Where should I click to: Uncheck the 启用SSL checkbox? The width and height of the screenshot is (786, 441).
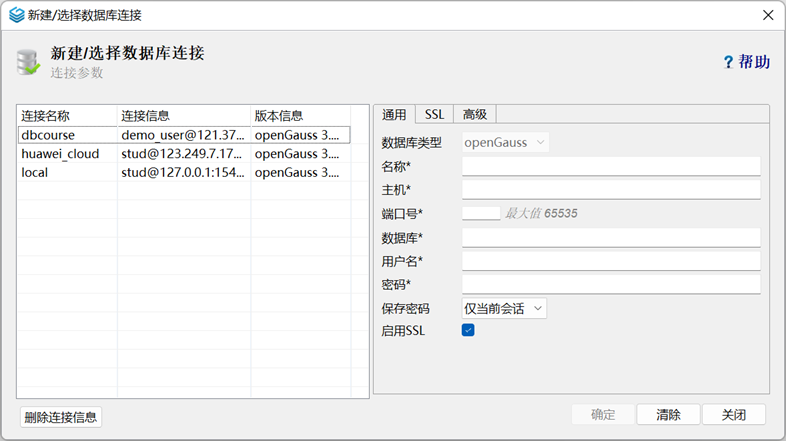tap(468, 330)
